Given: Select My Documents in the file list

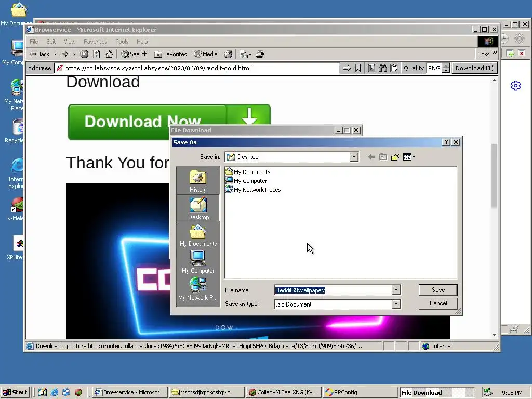Looking at the screenshot, I should pyautogui.click(x=248, y=171).
